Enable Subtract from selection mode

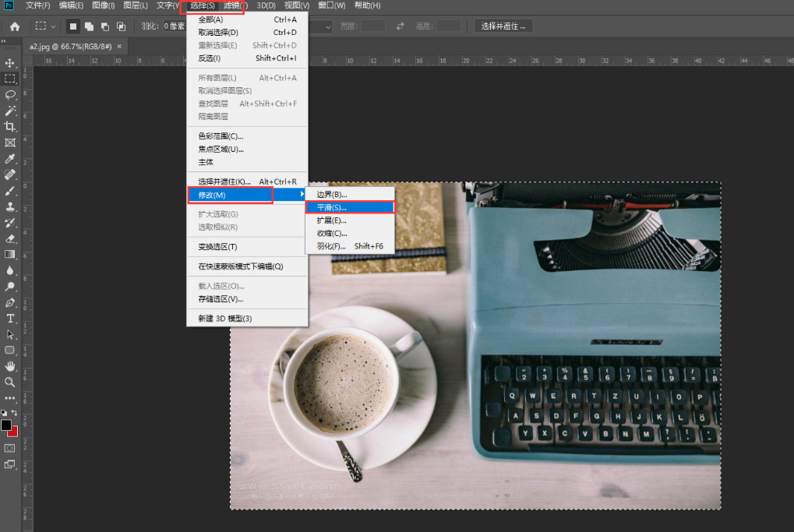pos(104,26)
